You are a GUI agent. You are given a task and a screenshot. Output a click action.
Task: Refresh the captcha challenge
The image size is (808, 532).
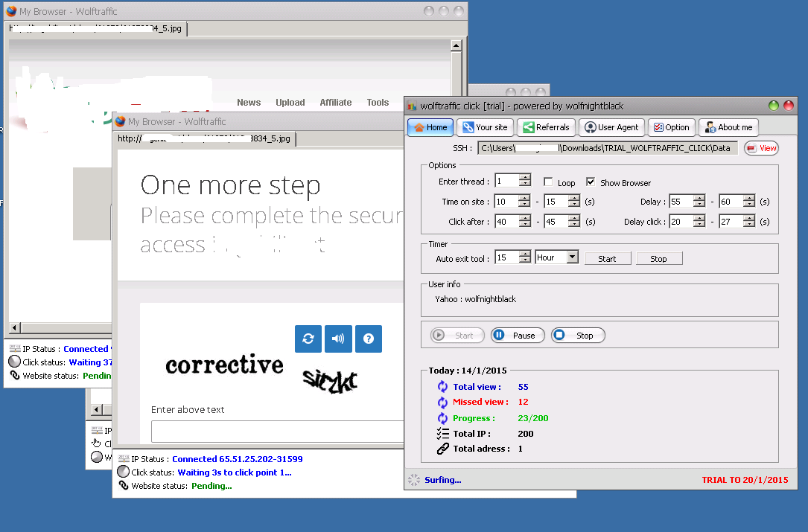click(308, 339)
